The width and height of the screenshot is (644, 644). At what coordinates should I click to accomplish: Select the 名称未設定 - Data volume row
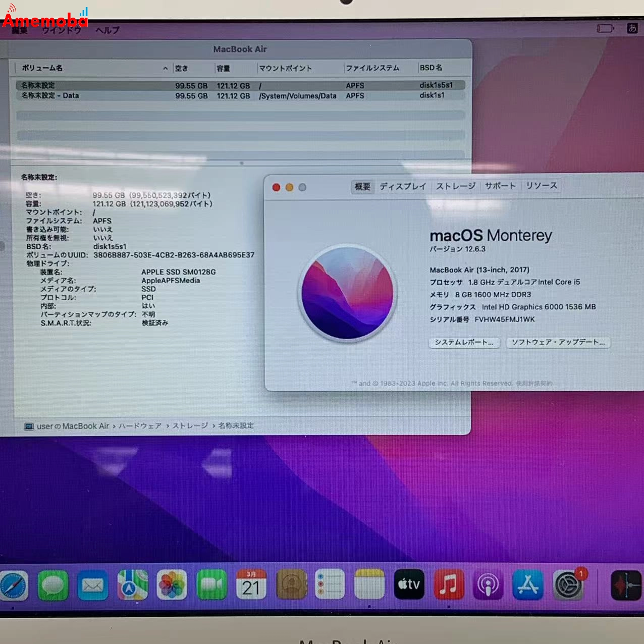(151, 96)
